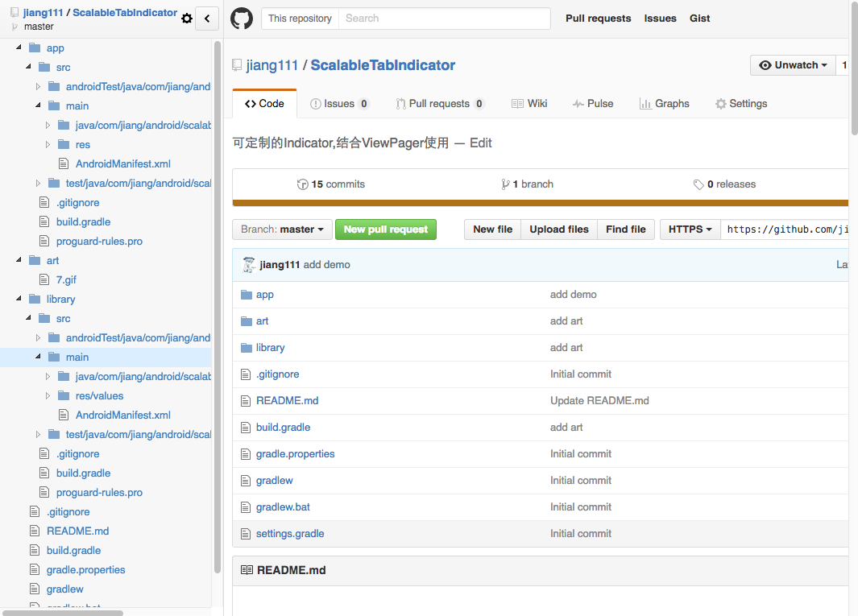Screen dimensions: 858x616
Task: Collapse the Octotree sidebar with the arrow button
Action: [x=207, y=19]
